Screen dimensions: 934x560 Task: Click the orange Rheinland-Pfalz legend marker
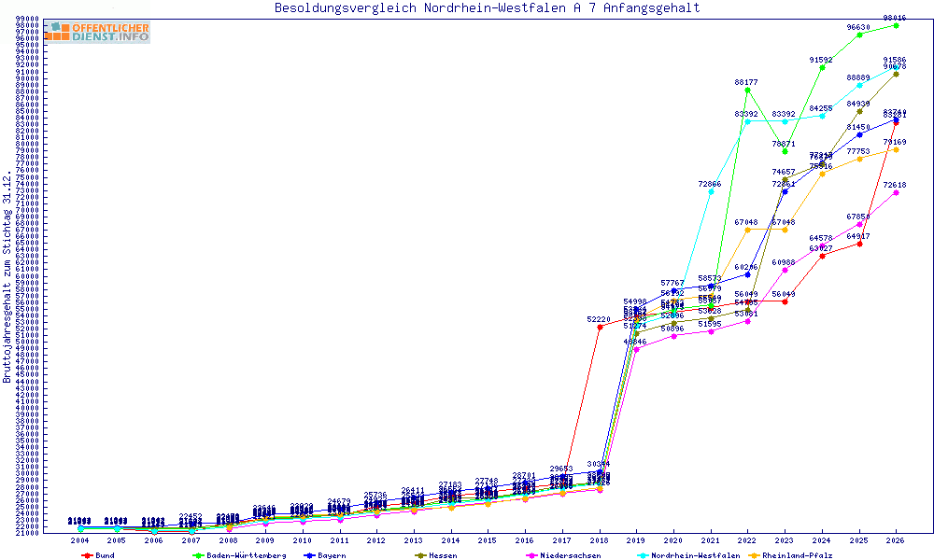(x=754, y=556)
